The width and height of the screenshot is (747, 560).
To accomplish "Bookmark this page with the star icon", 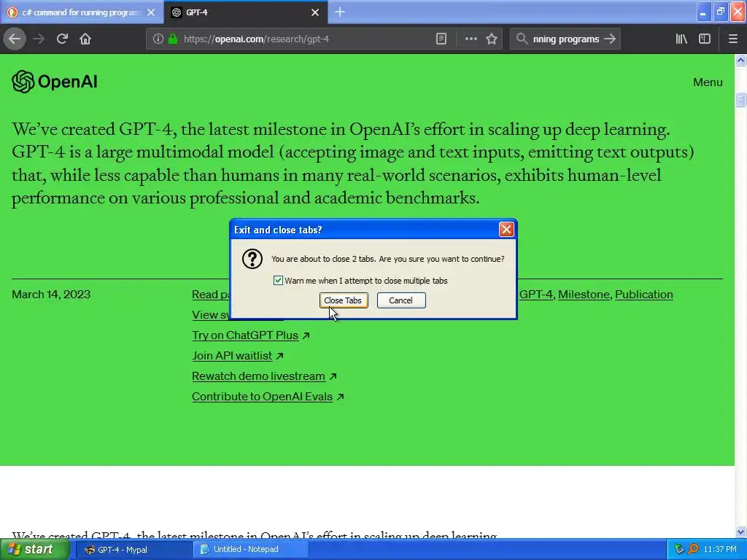I will point(492,39).
